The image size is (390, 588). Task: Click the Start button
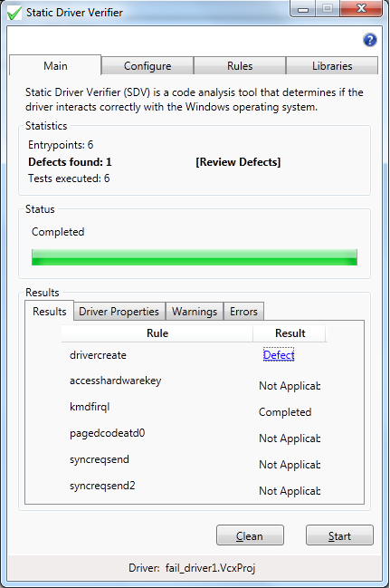coord(339,535)
